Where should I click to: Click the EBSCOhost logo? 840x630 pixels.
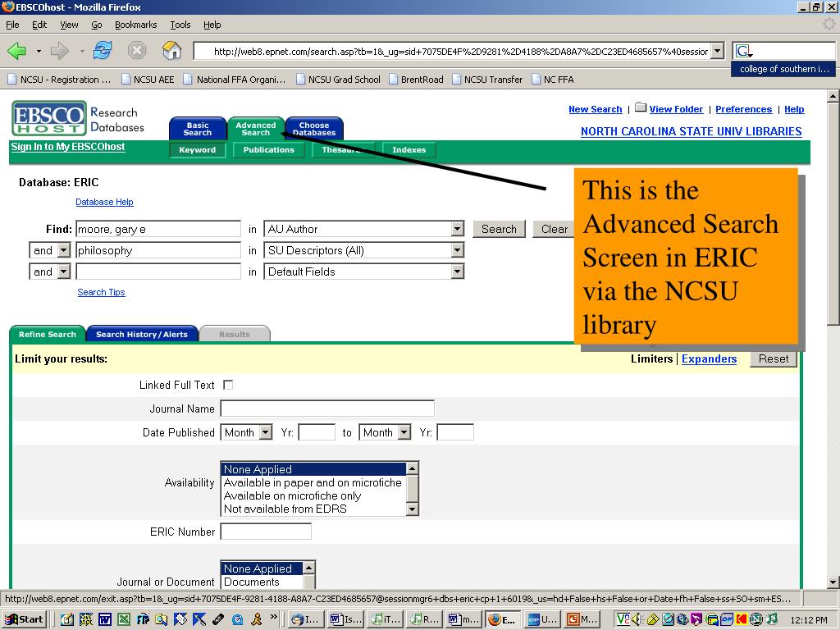pyautogui.click(x=49, y=118)
